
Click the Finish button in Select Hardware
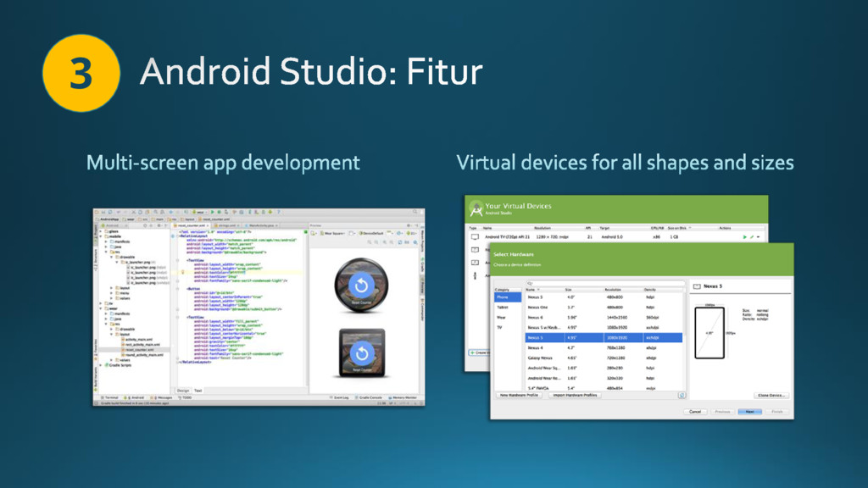pos(777,412)
